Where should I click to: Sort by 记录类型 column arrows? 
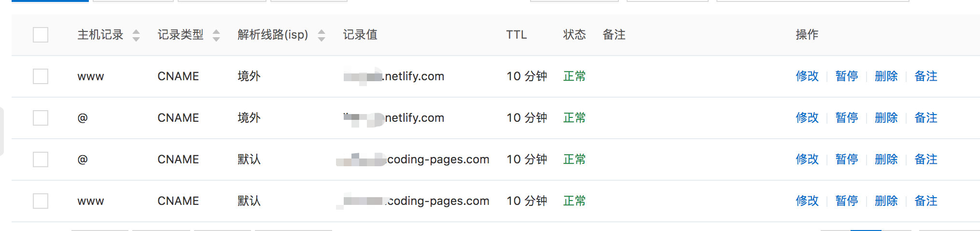click(216, 35)
